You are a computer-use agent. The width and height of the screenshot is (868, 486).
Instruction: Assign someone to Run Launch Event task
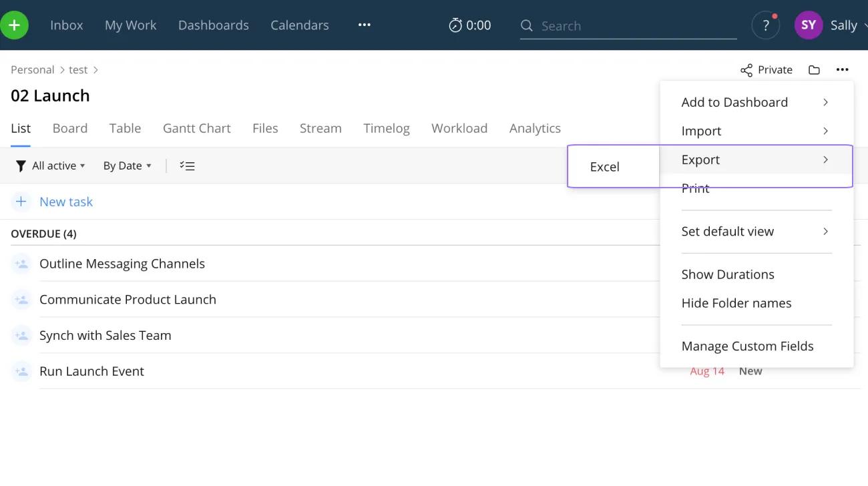coord(21,371)
